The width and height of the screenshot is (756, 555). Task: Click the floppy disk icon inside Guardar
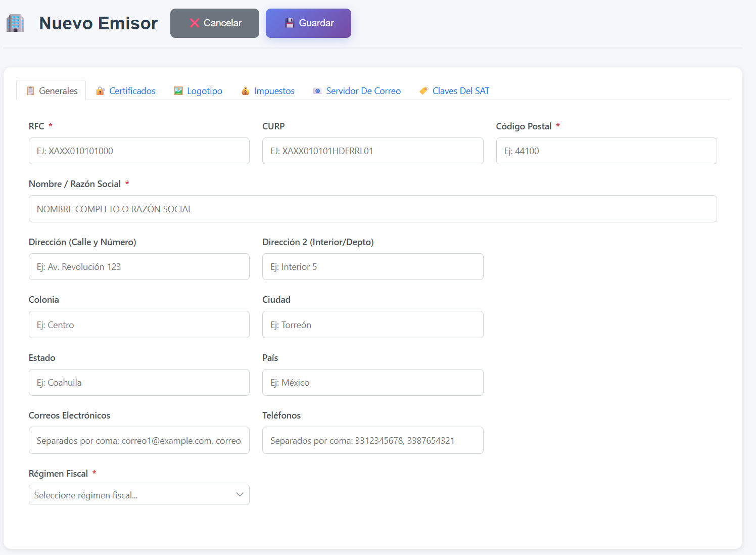(290, 23)
